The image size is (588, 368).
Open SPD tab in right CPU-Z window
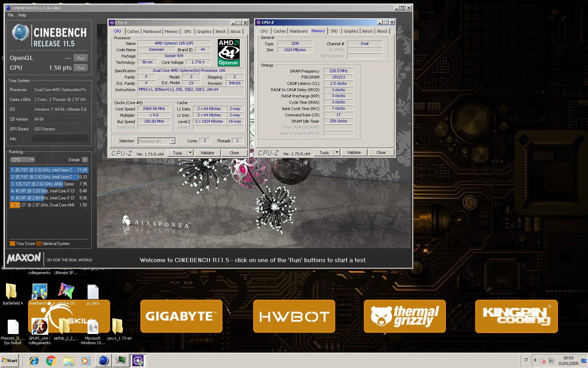334,31
